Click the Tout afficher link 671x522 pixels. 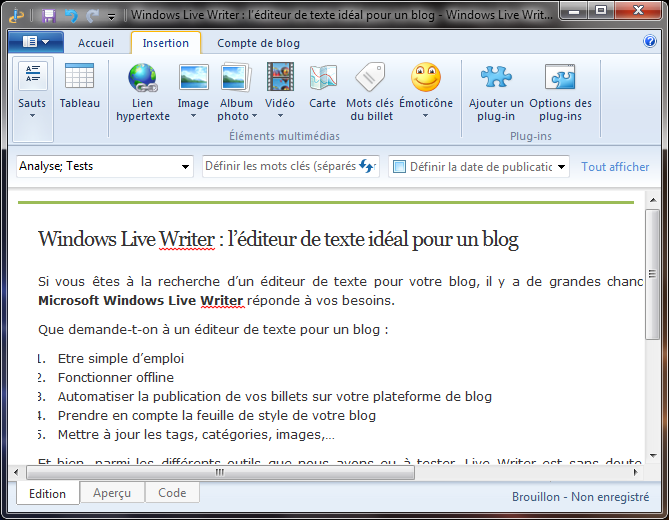coord(615,167)
